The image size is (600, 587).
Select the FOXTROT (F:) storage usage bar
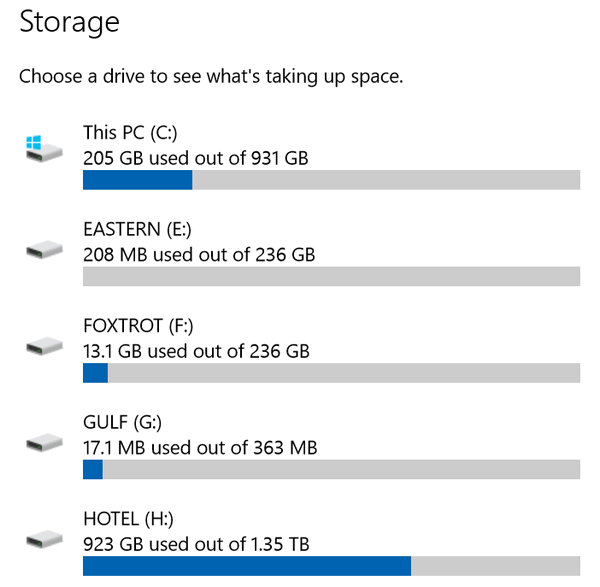[331, 373]
